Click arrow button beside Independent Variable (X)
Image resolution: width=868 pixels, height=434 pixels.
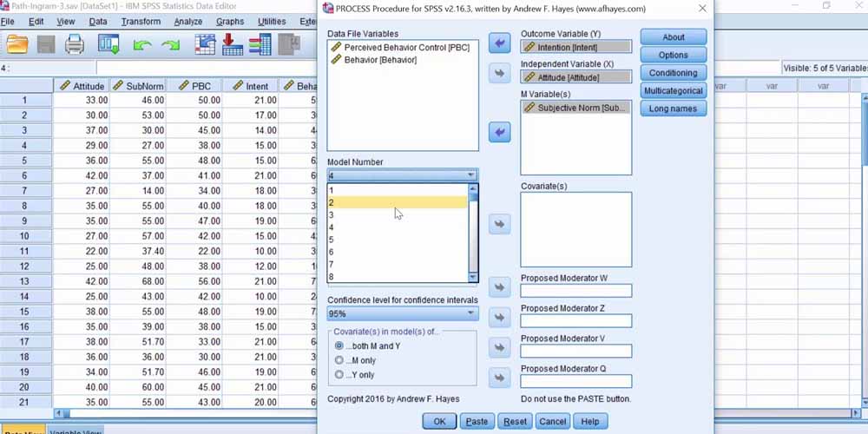499,73
